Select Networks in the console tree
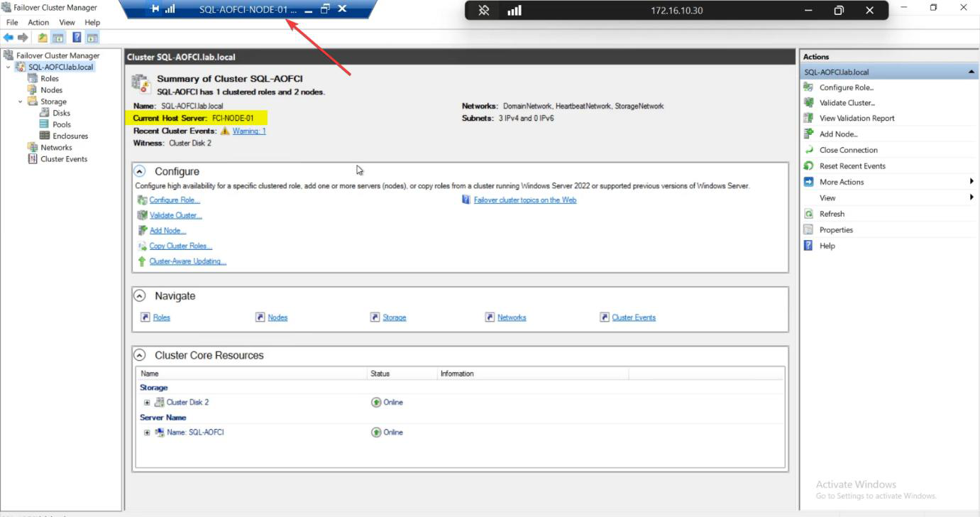Image resolution: width=980 pixels, height=517 pixels. pyautogui.click(x=56, y=148)
